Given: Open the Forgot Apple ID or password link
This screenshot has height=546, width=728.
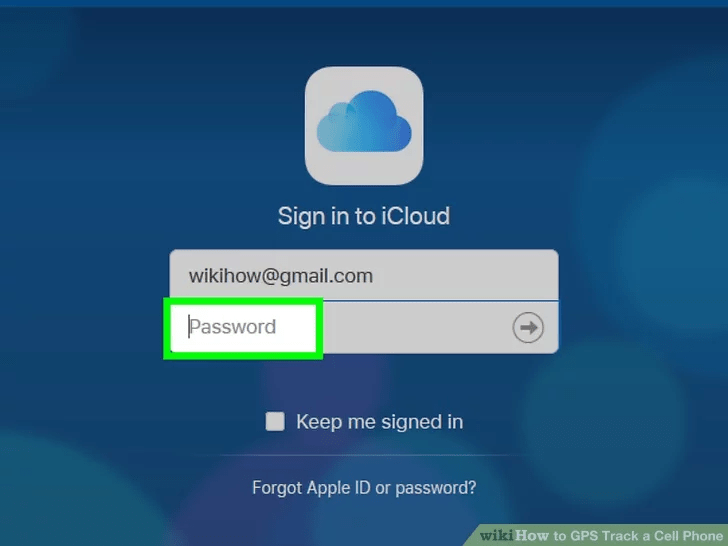Looking at the screenshot, I should click(364, 488).
